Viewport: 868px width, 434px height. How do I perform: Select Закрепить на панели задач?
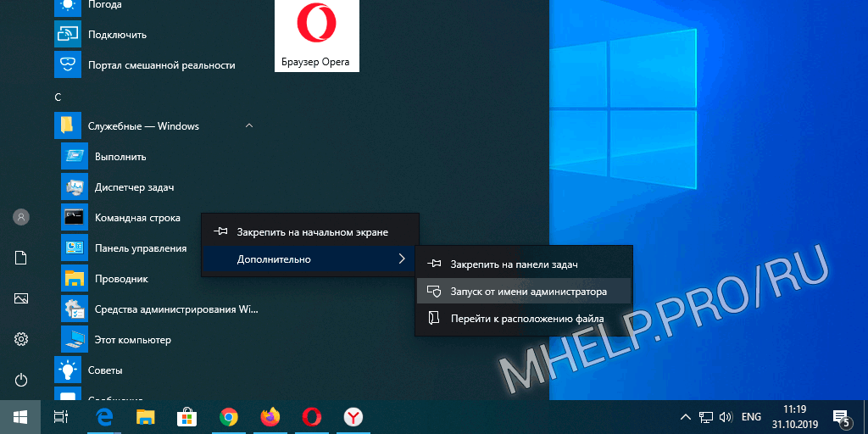(523, 264)
